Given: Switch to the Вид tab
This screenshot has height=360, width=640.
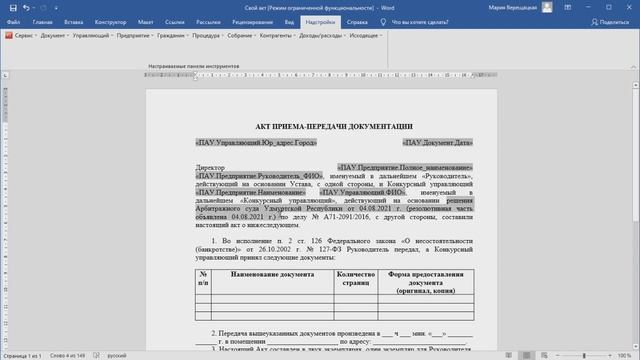Looking at the screenshot, I should (289, 22).
